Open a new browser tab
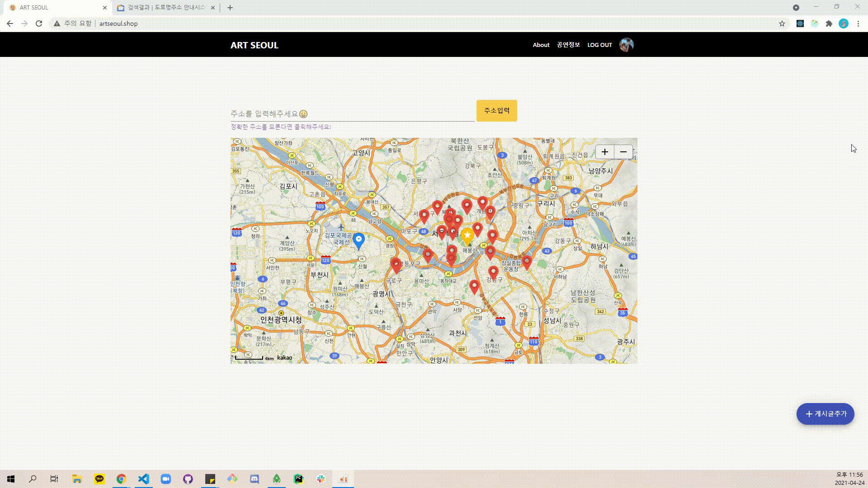The width and height of the screenshot is (868, 488). (230, 8)
